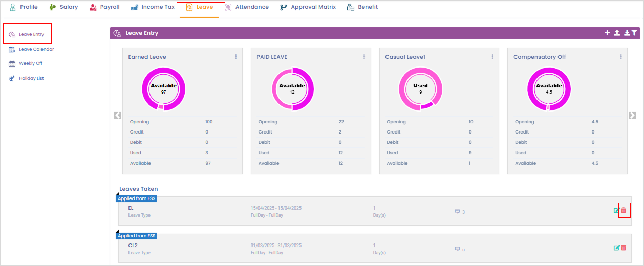Go to the Income Tax tab
The height and width of the screenshot is (266, 644).
click(x=153, y=7)
